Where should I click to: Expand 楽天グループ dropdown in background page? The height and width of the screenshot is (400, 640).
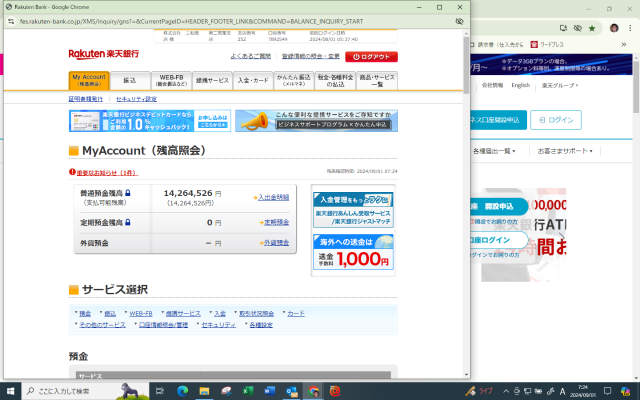tap(560, 85)
